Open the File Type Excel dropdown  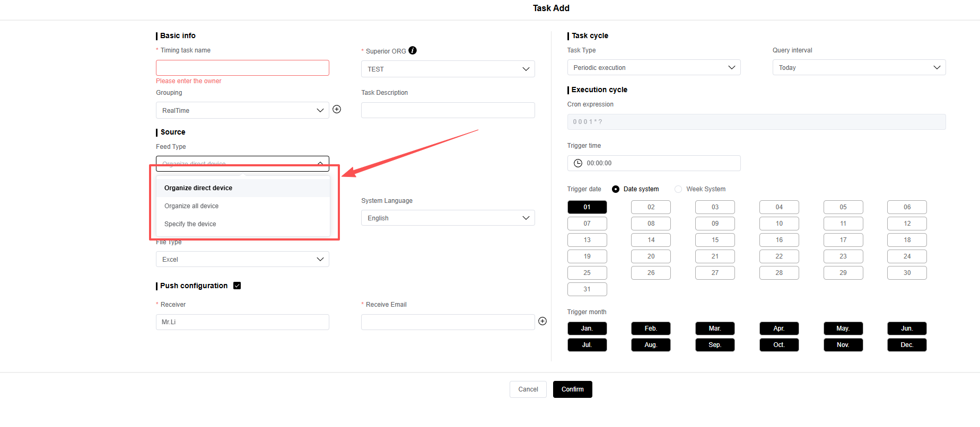242,260
